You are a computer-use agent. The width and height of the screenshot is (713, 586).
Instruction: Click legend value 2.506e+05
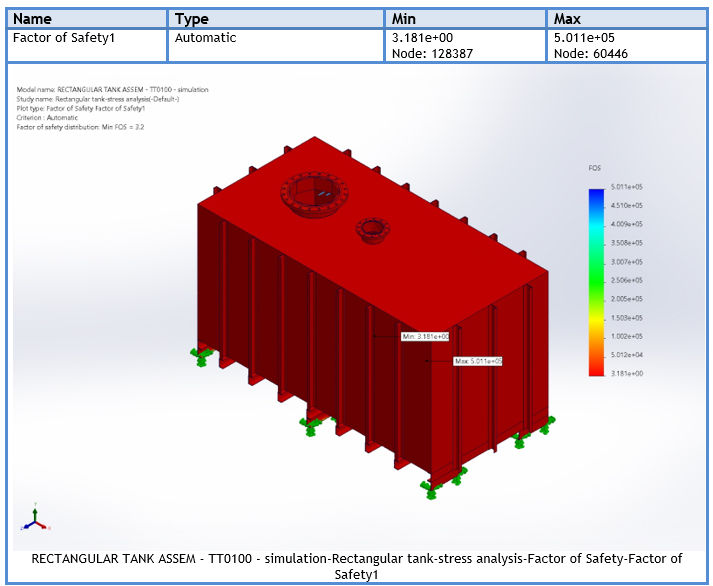tap(627, 280)
